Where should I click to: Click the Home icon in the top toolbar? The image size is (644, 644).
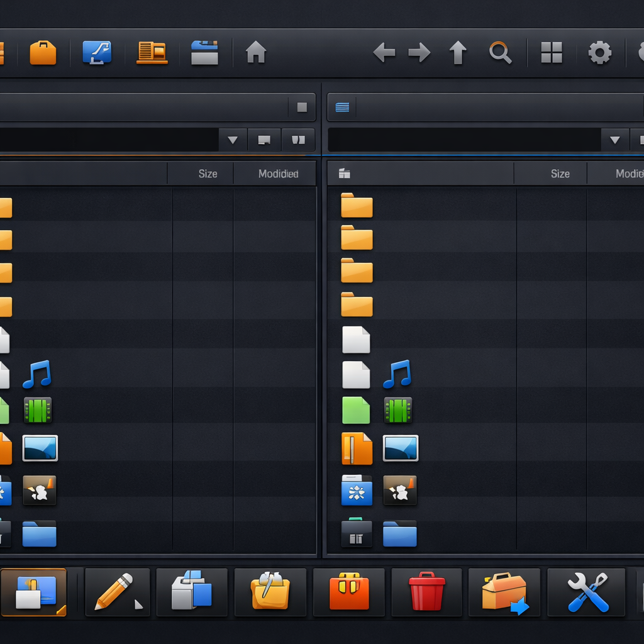[255, 52]
